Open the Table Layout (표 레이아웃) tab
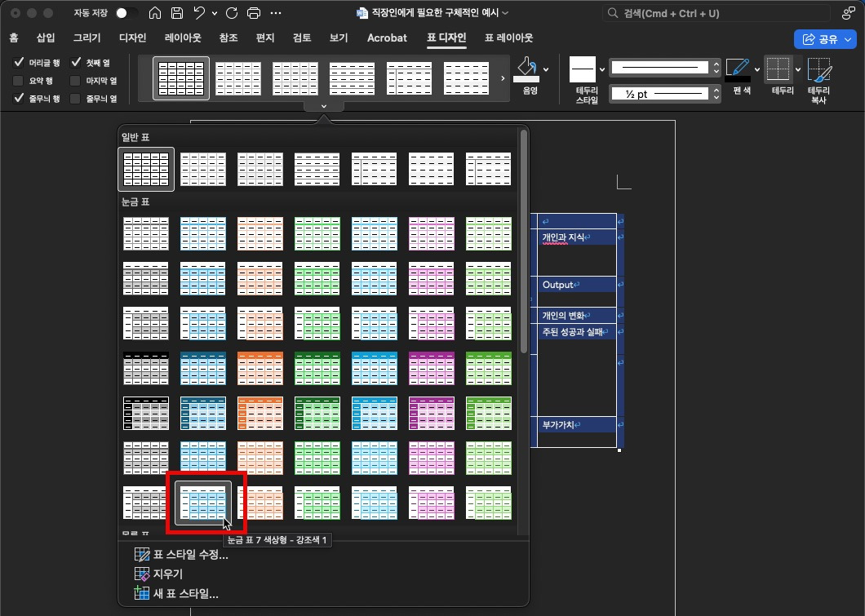 pyautogui.click(x=508, y=38)
